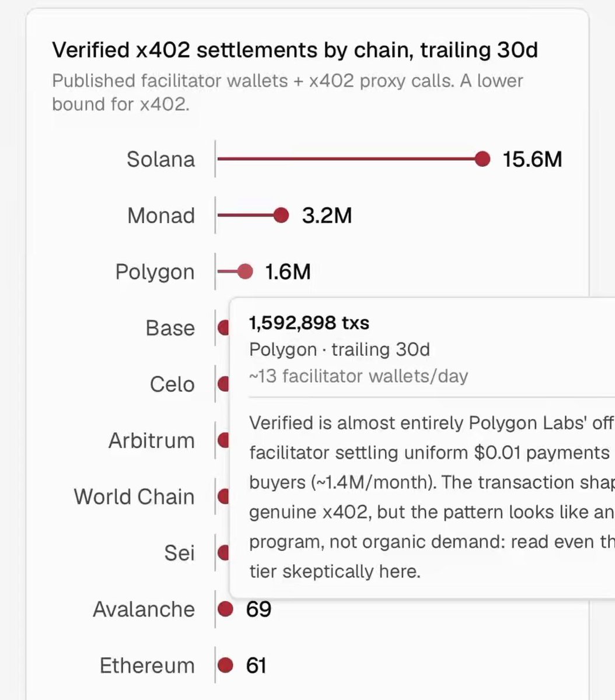Click the Avalanche data point dot
The image size is (615, 700).
(225, 610)
